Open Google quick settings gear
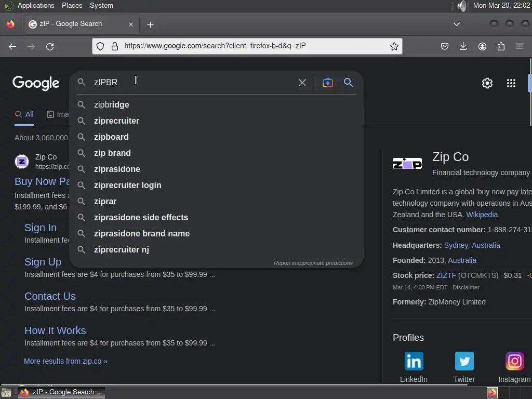Image resolution: width=532 pixels, height=399 pixels. pyautogui.click(x=487, y=83)
